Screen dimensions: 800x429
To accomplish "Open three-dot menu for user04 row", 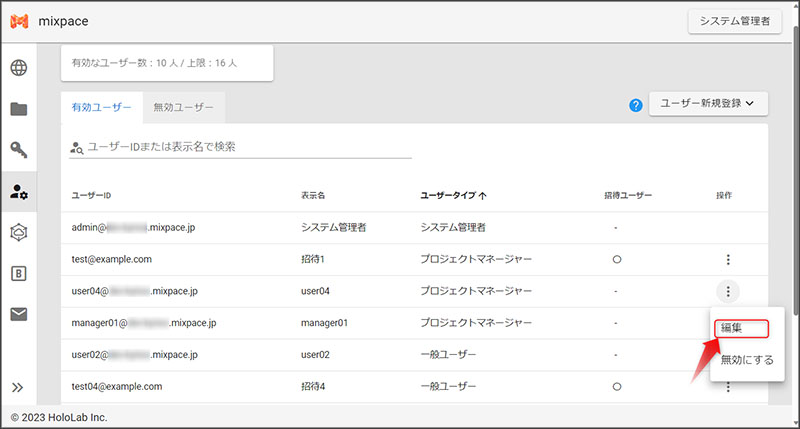I will 728,292.
